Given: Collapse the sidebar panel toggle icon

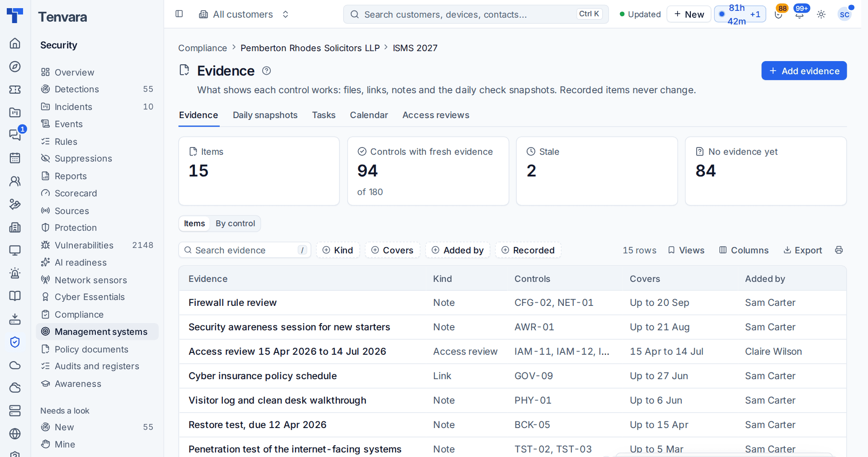Looking at the screenshot, I should pos(179,14).
